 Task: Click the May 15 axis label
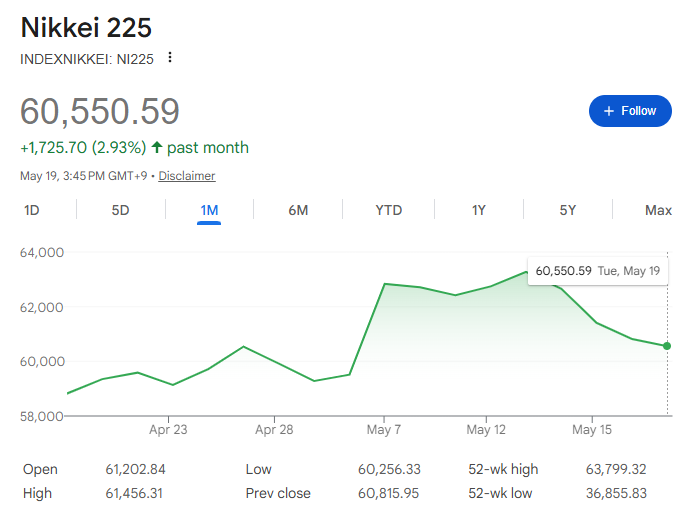(x=592, y=430)
